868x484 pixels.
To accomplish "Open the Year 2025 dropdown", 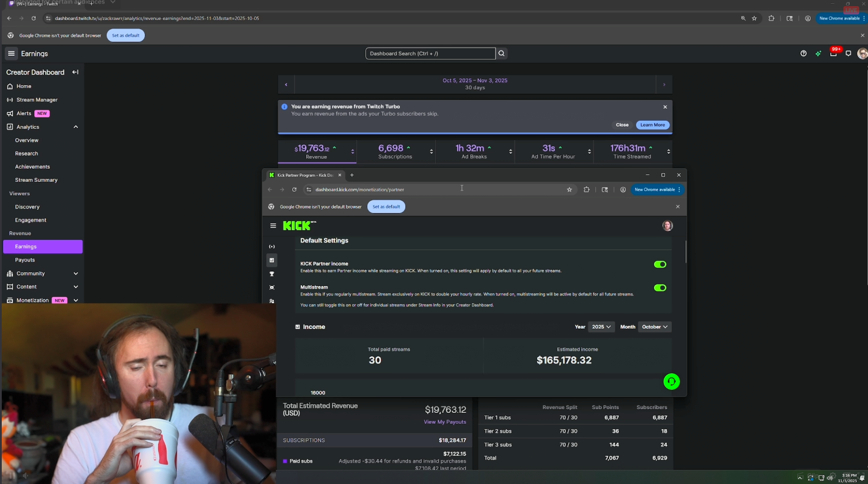I will [601, 327].
